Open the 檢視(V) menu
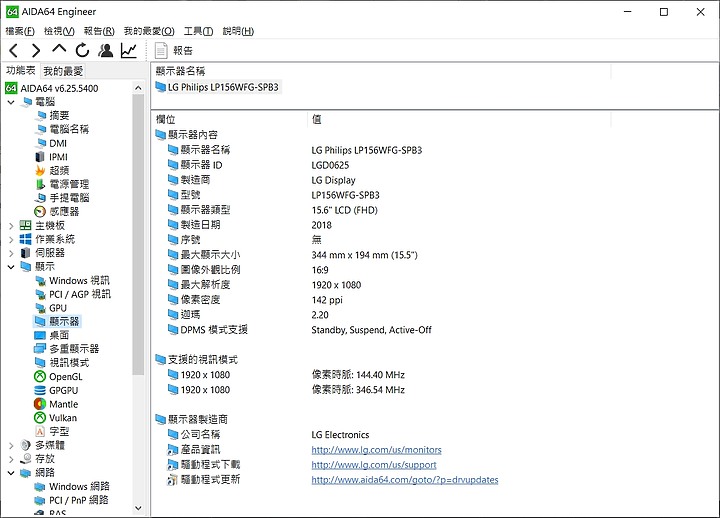Screen dimensions: 720x518 (x=59, y=31)
